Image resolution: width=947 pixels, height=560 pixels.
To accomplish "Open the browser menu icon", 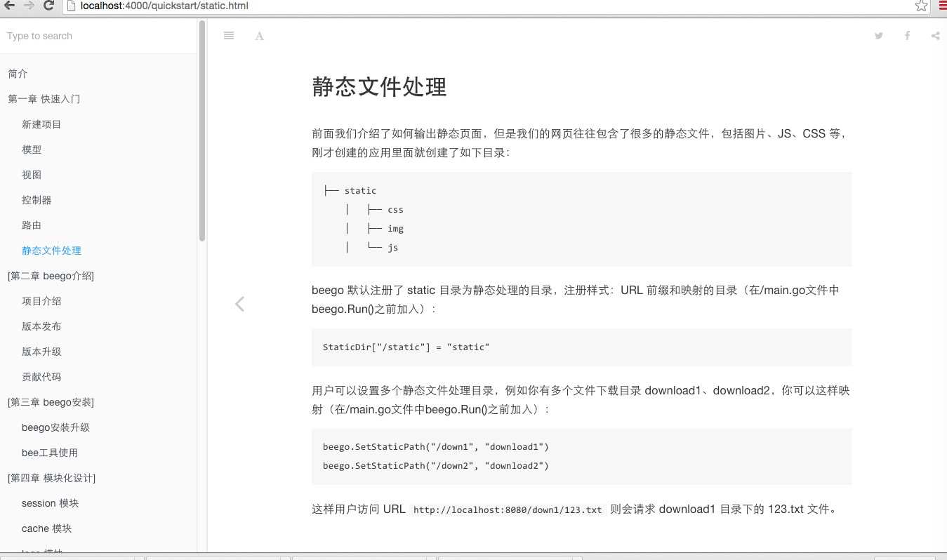I will click(942, 6).
